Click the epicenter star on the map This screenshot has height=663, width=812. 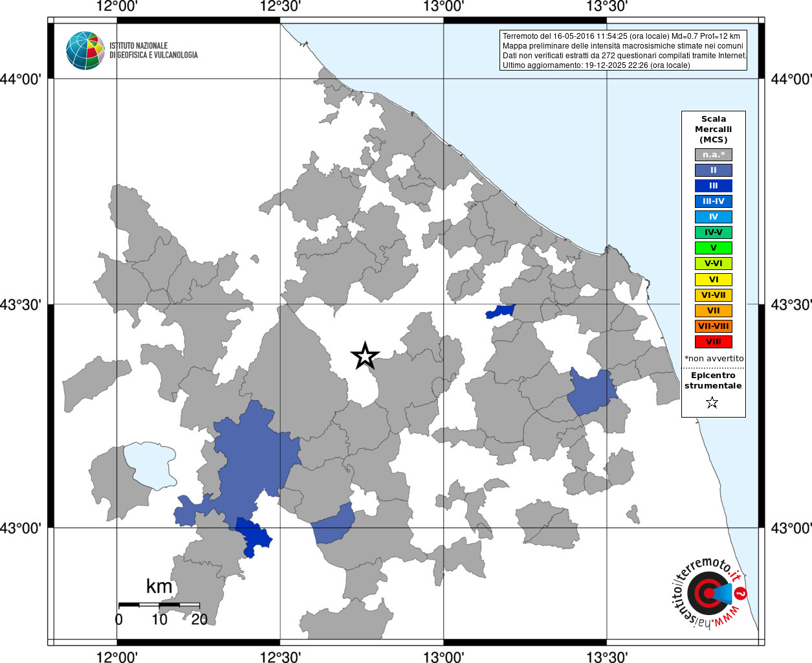(365, 355)
